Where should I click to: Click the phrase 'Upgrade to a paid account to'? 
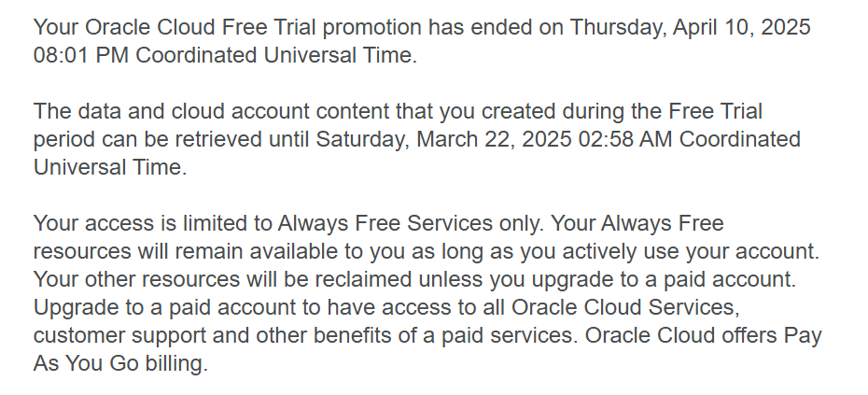click(176, 307)
